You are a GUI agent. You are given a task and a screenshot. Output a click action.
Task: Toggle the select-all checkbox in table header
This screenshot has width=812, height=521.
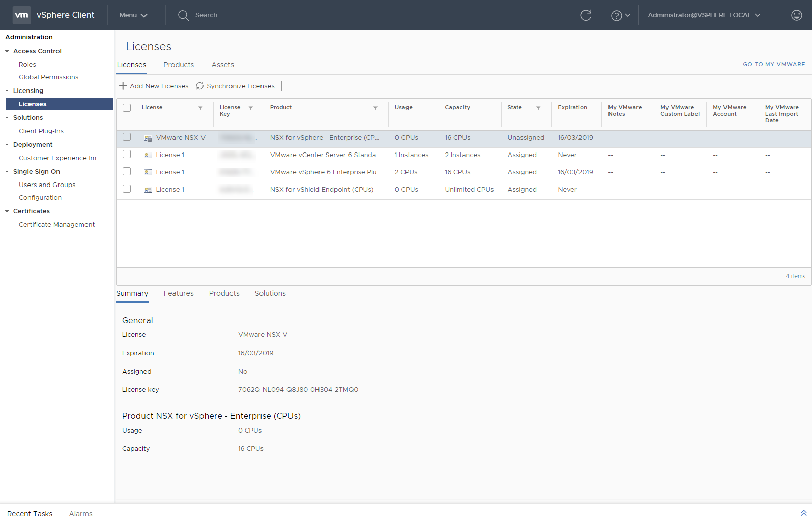pyautogui.click(x=127, y=108)
